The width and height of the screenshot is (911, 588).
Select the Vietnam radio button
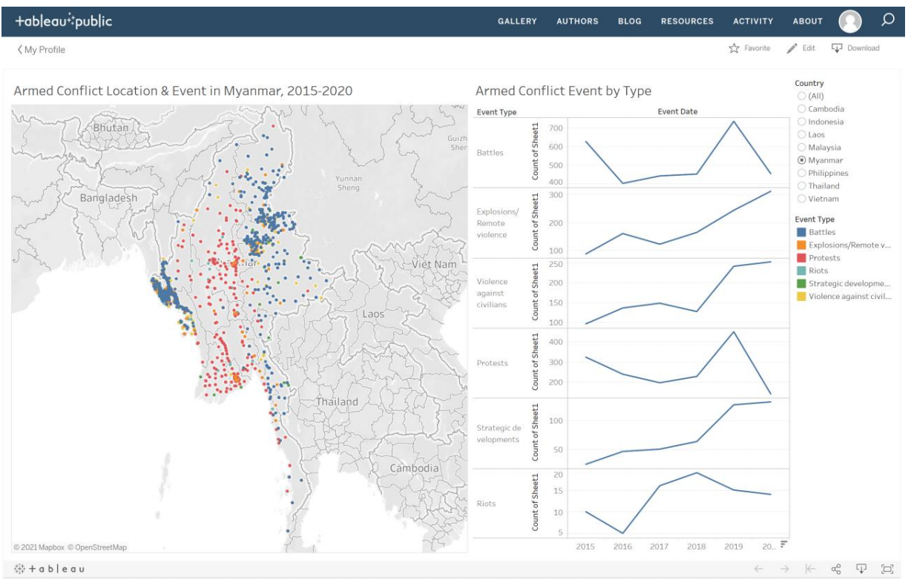801,199
